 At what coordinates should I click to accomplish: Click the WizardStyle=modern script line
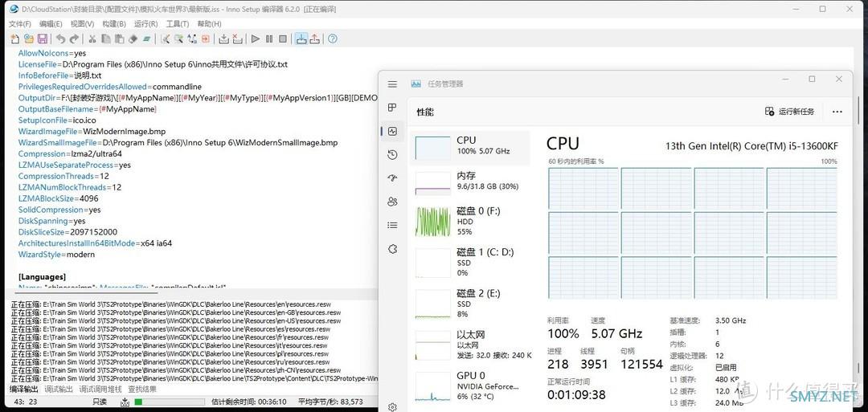(56, 255)
